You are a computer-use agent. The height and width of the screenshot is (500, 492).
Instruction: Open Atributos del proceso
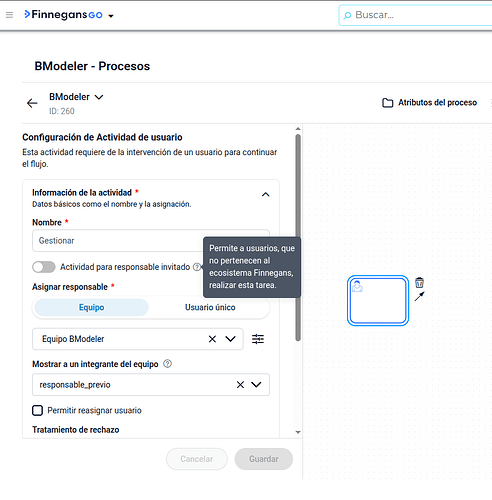(429, 103)
